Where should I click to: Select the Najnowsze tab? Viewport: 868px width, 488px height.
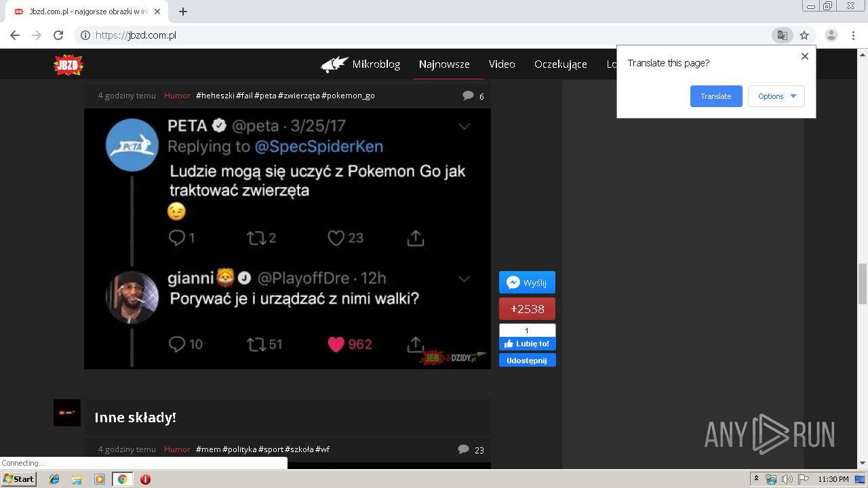444,64
